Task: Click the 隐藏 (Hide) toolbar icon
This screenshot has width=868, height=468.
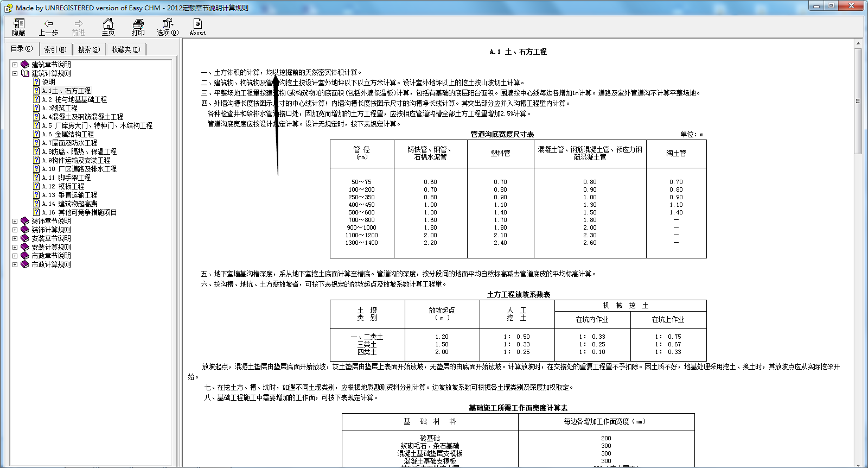Action: click(x=19, y=27)
